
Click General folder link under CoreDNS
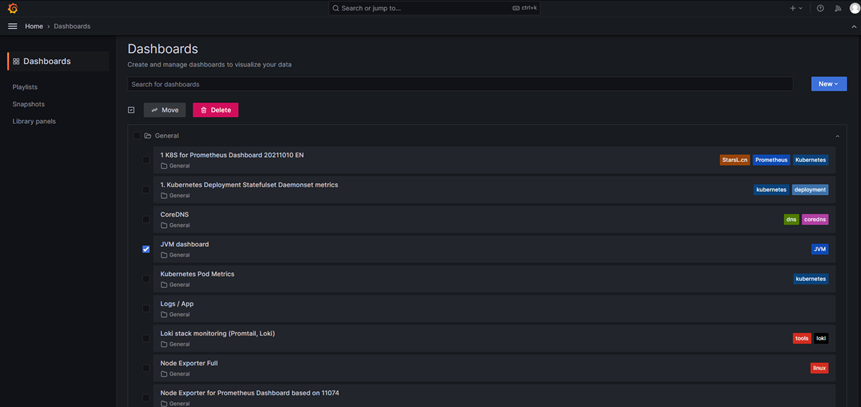tap(175, 225)
